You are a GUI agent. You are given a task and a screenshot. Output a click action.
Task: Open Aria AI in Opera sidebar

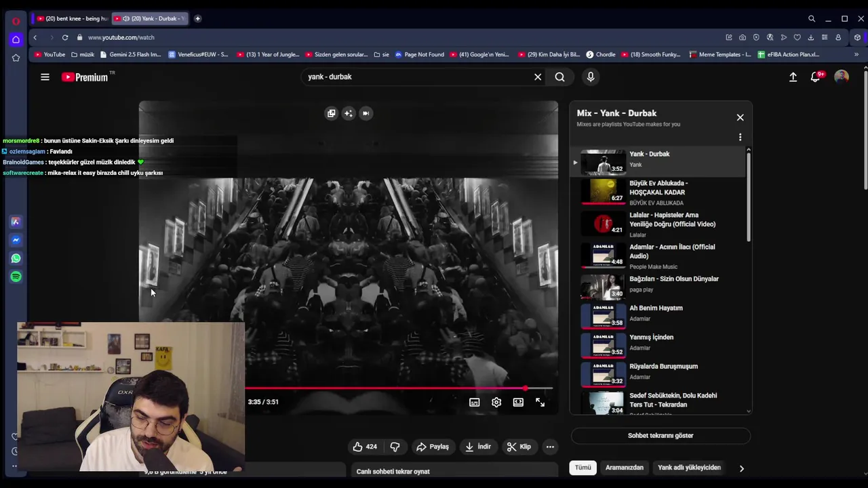(x=16, y=222)
